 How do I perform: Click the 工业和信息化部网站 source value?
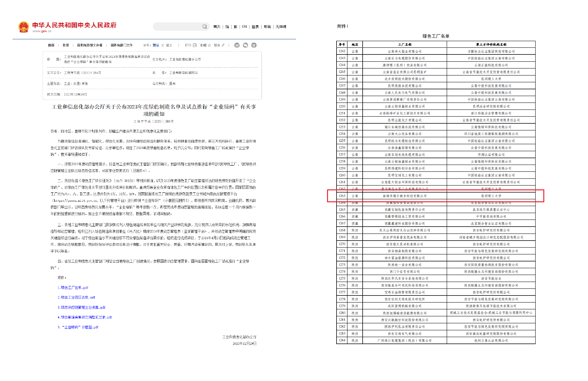coord(183,73)
